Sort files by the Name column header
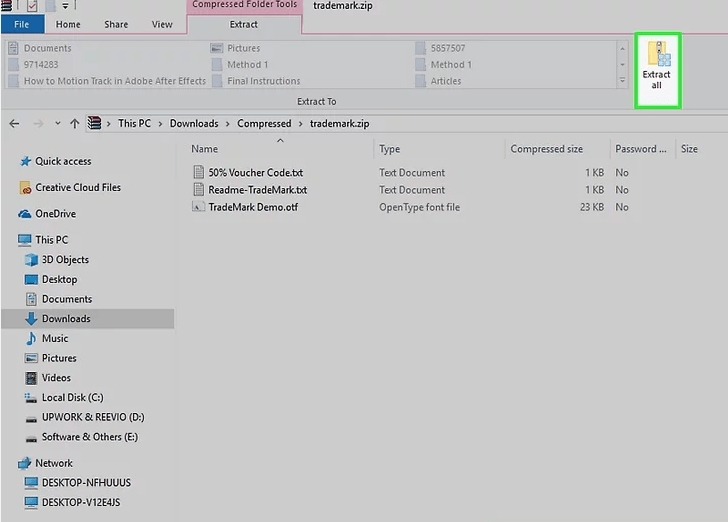 pos(204,149)
